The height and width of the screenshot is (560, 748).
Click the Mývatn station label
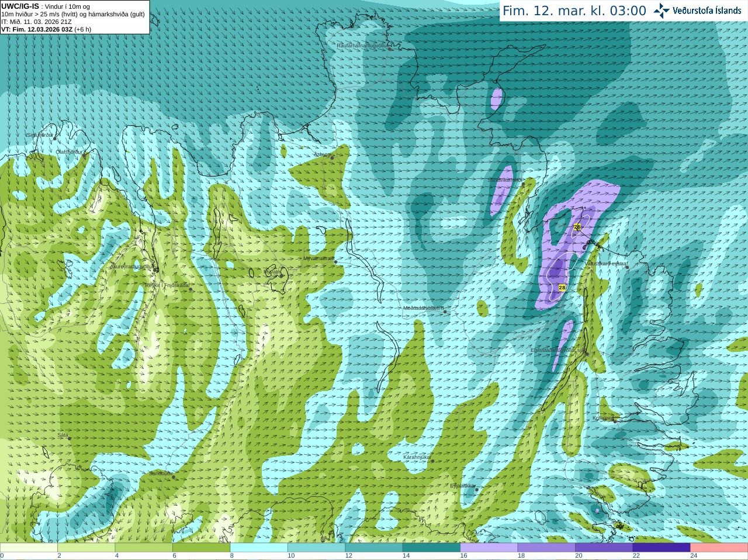coord(272,271)
